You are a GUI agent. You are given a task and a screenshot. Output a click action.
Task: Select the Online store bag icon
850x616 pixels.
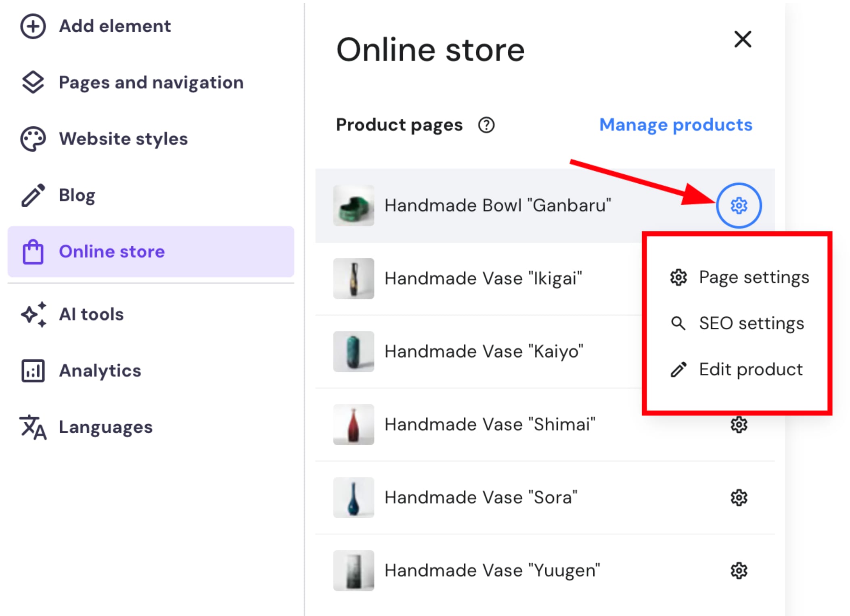tap(33, 251)
